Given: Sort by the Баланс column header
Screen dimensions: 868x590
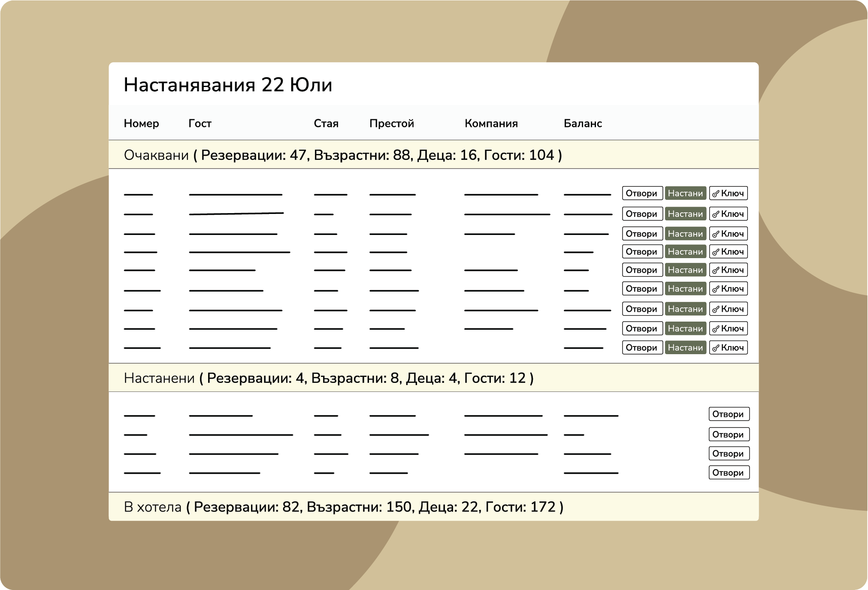Looking at the screenshot, I should [582, 123].
